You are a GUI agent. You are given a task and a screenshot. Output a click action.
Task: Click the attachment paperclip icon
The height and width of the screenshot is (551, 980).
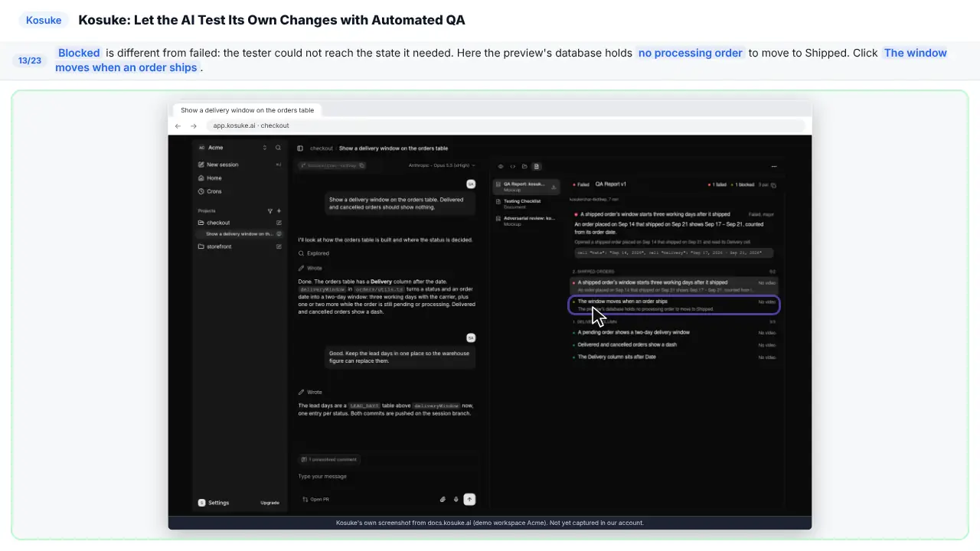tap(443, 499)
